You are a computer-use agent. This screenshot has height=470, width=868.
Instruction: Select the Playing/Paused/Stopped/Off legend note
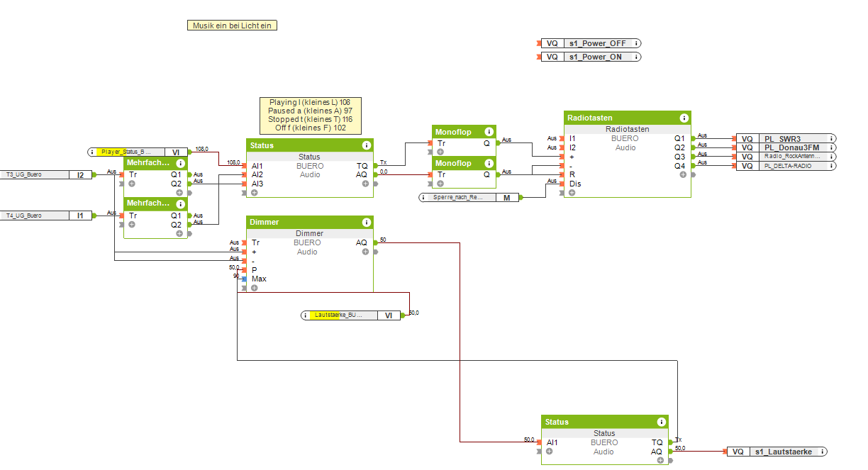[310, 116]
